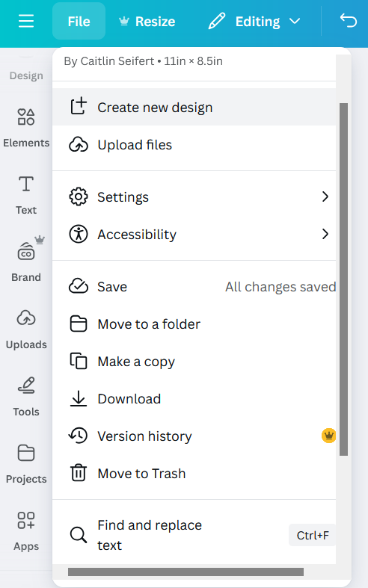Click the Ctrl+F shortcut badge

[x=313, y=535]
